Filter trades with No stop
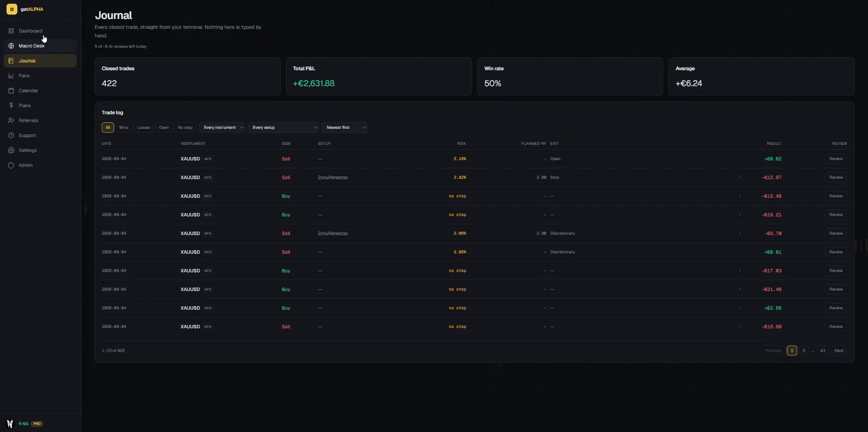The height and width of the screenshot is (432, 868). point(185,128)
